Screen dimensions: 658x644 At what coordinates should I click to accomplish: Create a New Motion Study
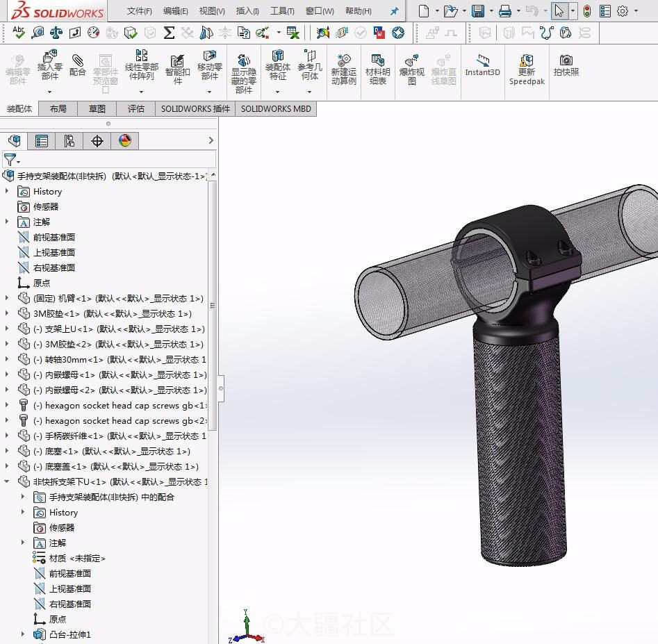[x=344, y=69]
